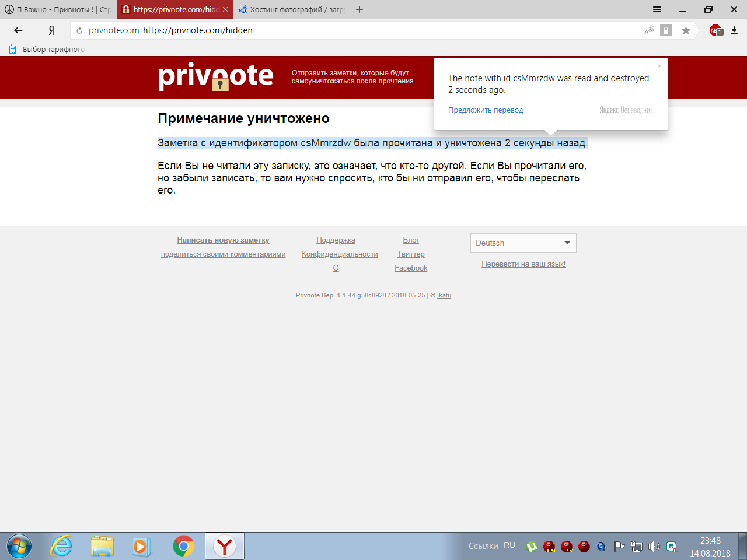Click the browser back arrow button
Screen dimensions: 747x560
[x=18, y=30]
